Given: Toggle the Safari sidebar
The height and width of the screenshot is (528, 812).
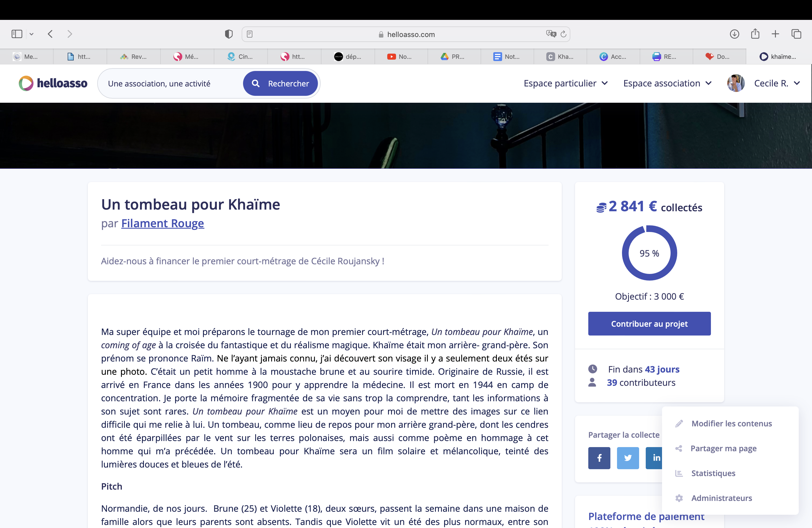Looking at the screenshot, I should tap(17, 34).
